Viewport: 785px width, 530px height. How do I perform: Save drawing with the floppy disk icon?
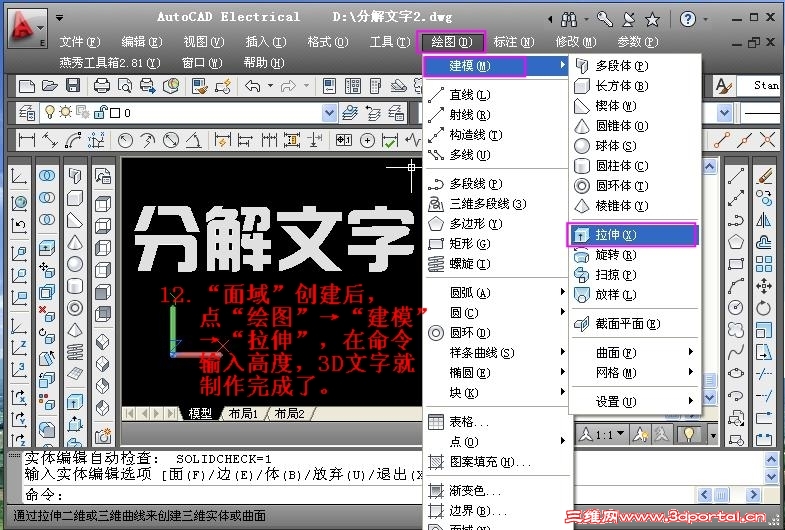tap(73, 86)
